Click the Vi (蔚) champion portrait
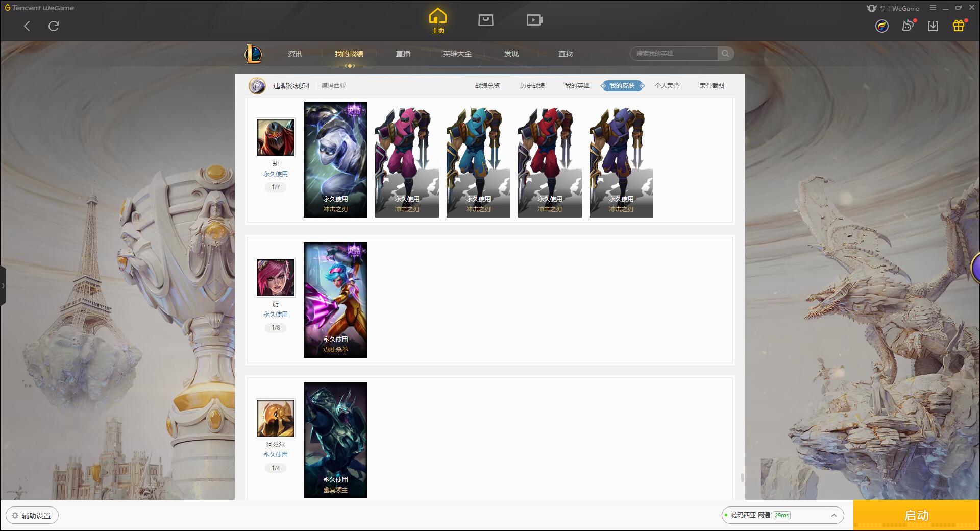980x531 pixels. (276, 278)
